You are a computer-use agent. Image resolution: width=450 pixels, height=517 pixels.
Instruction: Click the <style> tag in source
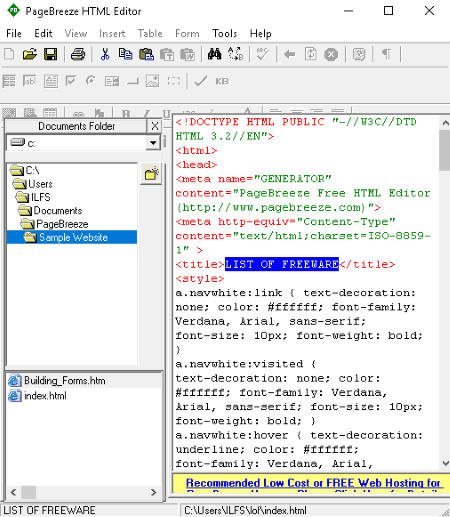pos(200,278)
